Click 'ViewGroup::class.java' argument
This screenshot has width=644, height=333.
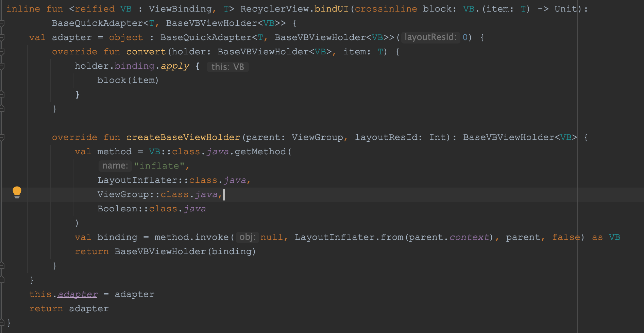[157, 194]
